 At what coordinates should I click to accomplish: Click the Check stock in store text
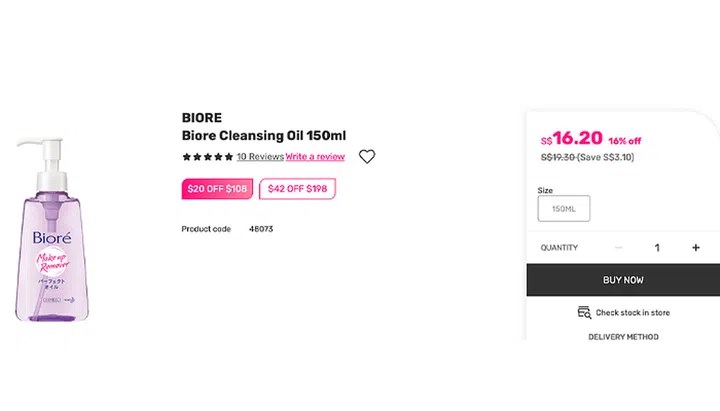click(633, 313)
